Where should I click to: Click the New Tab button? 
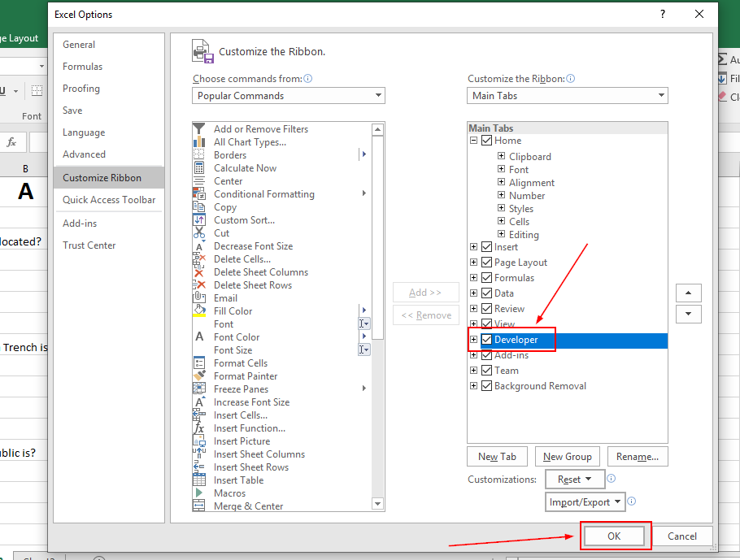coord(497,457)
